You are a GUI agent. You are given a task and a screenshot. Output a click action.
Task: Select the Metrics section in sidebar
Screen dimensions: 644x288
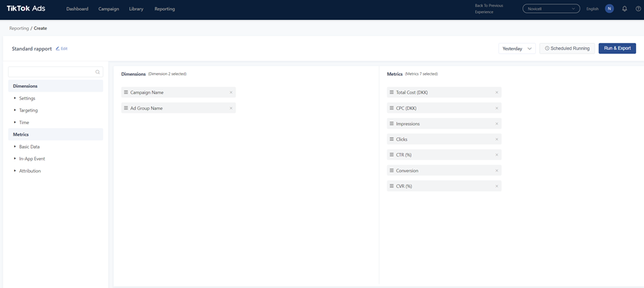point(55,134)
